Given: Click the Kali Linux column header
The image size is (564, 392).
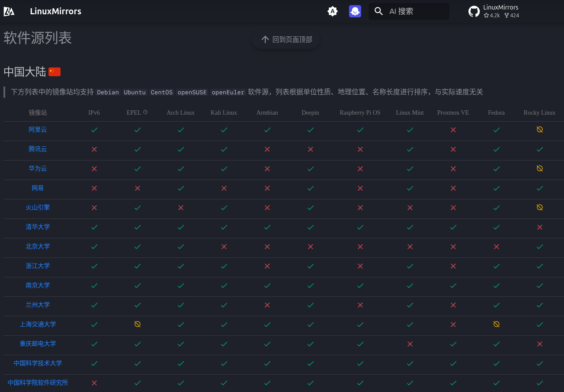Looking at the screenshot, I should tap(224, 112).
